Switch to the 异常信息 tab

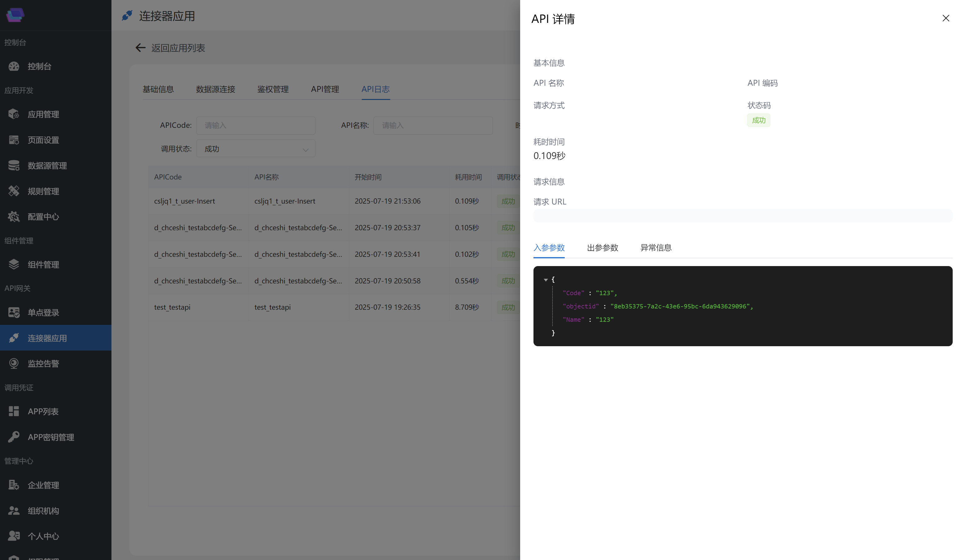click(655, 248)
